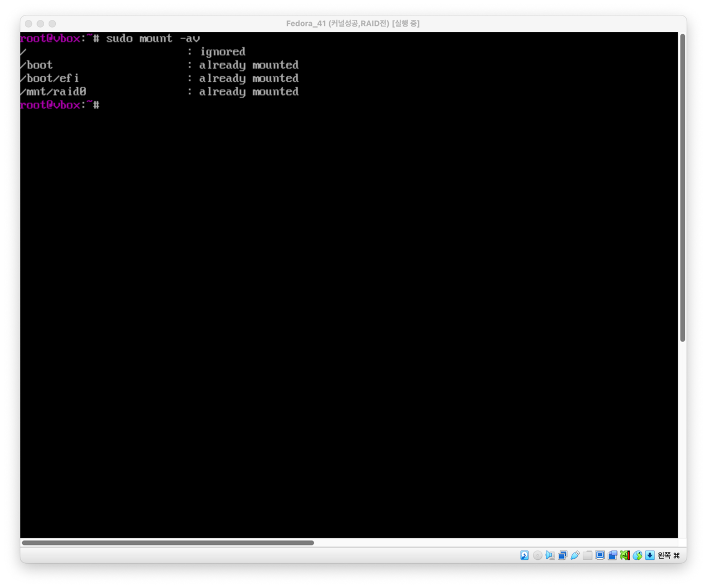The width and height of the screenshot is (707, 588).
Task: Click the USB devices plug icon
Action: (575, 555)
